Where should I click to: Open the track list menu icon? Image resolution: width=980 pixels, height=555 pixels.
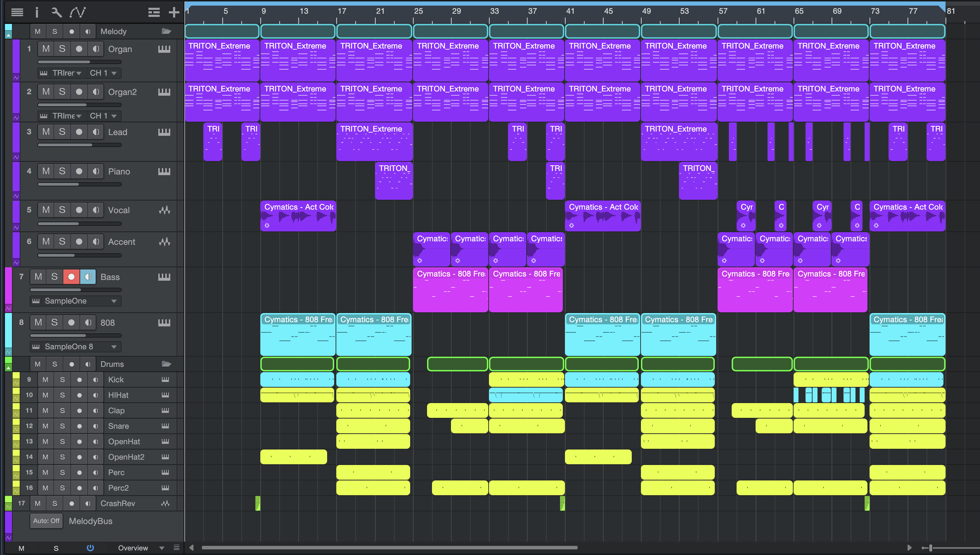[17, 12]
